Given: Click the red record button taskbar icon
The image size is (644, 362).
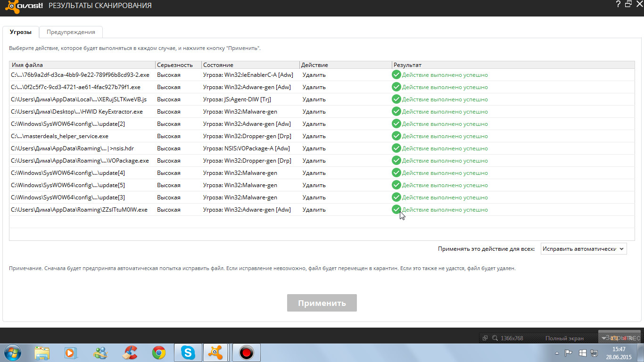Looking at the screenshot, I should (x=246, y=353).
